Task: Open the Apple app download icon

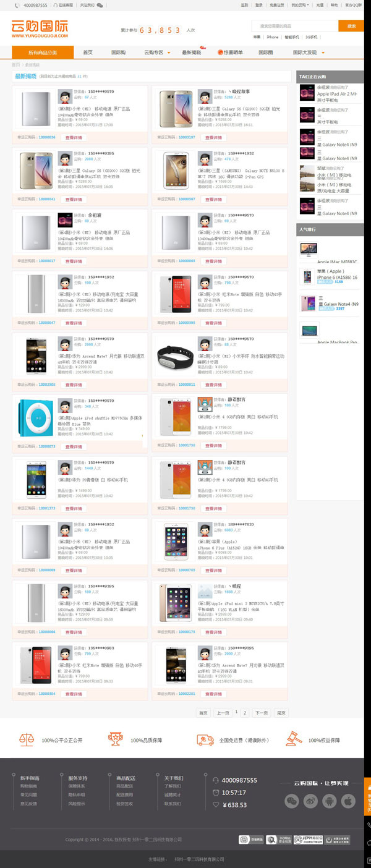Action: [x=349, y=801]
